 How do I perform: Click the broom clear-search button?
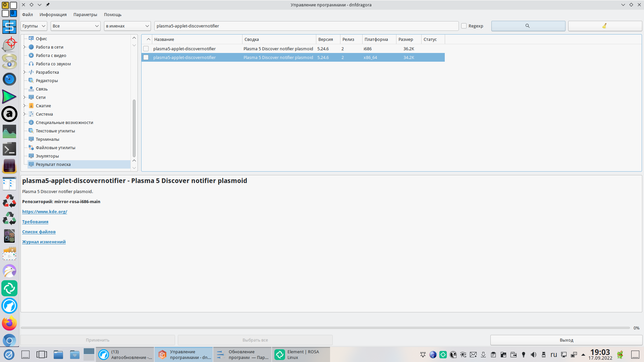coord(604,26)
